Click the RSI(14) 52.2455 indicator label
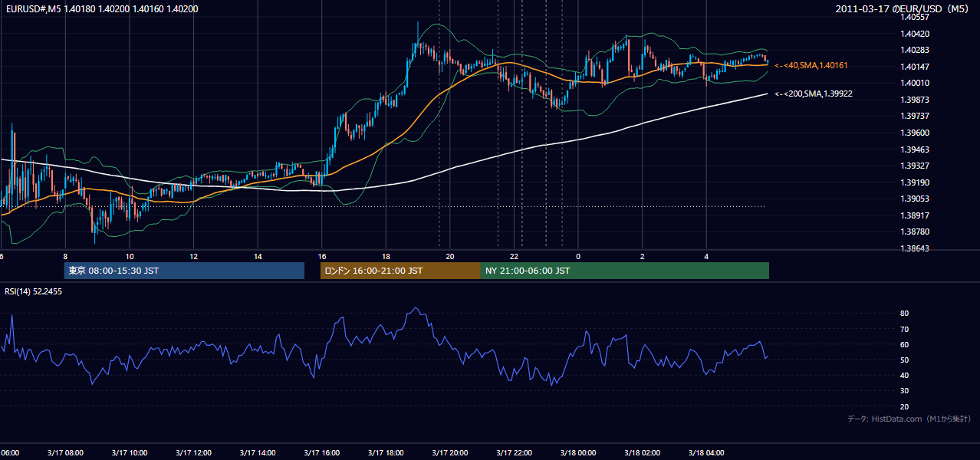The image size is (980, 460). (x=34, y=291)
